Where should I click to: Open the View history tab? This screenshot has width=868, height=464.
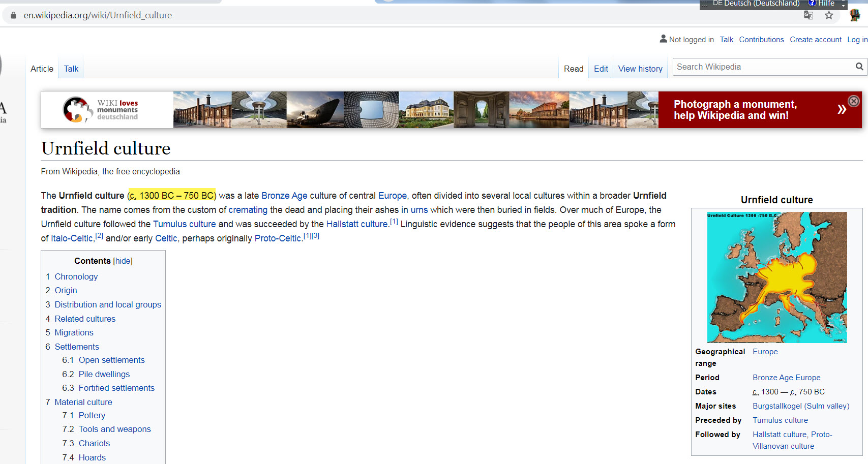point(640,69)
